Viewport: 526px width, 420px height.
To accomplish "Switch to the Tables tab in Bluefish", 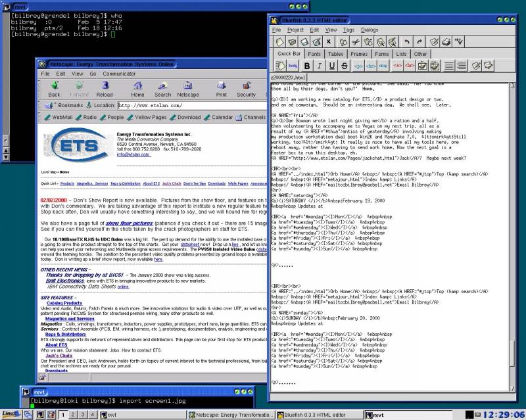I will coord(335,54).
